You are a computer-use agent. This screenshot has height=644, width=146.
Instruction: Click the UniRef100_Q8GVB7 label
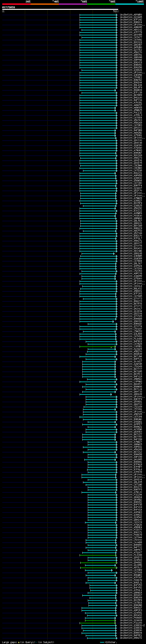[x=131, y=45]
